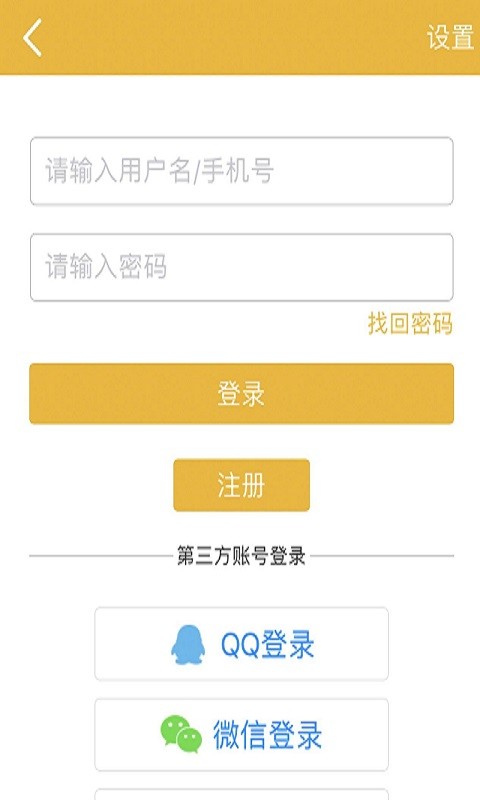Tap the QQ penguin icon
480x800 pixels.
[188, 645]
